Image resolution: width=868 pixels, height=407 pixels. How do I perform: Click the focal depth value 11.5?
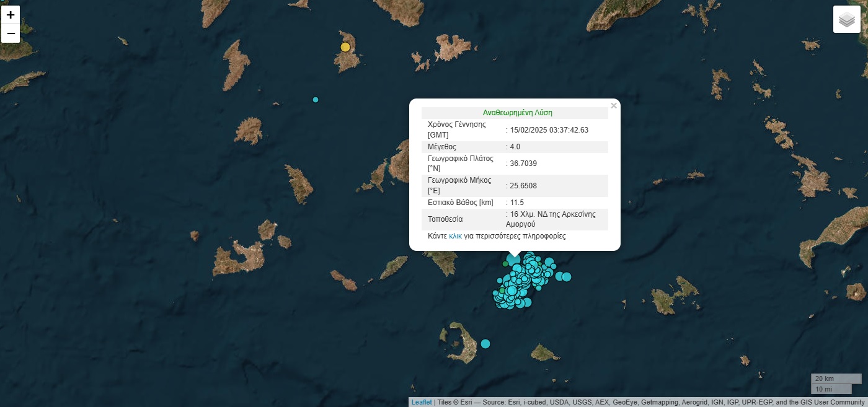[516, 203]
